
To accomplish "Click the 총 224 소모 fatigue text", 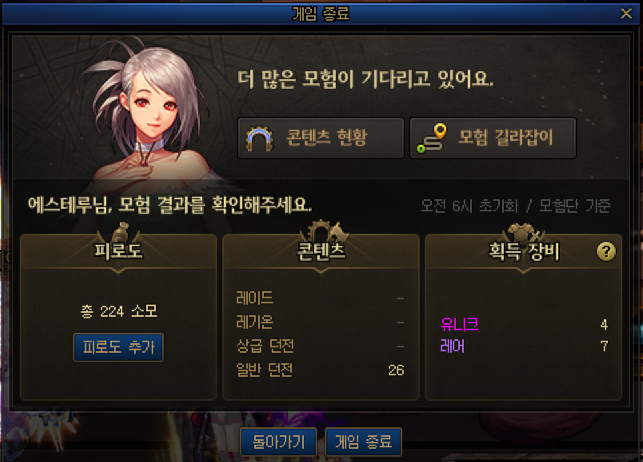I will (x=119, y=311).
